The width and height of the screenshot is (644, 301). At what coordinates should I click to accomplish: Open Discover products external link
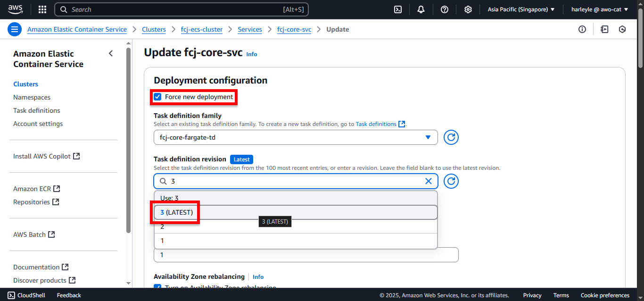click(x=44, y=280)
